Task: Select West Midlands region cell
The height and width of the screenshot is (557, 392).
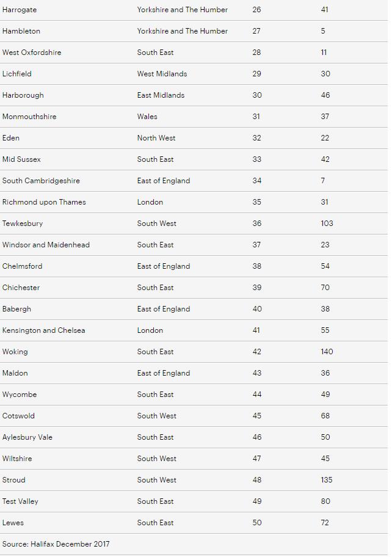Action: [x=162, y=74]
